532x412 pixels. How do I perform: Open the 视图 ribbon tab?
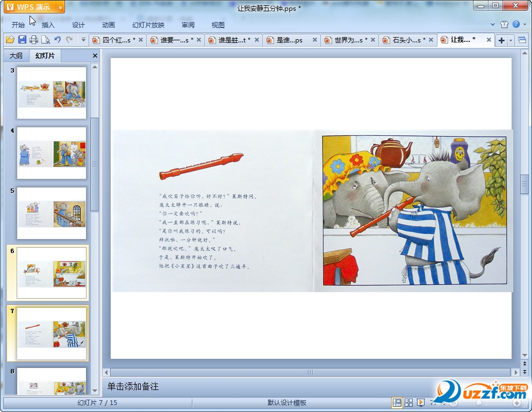coord(218,25)
